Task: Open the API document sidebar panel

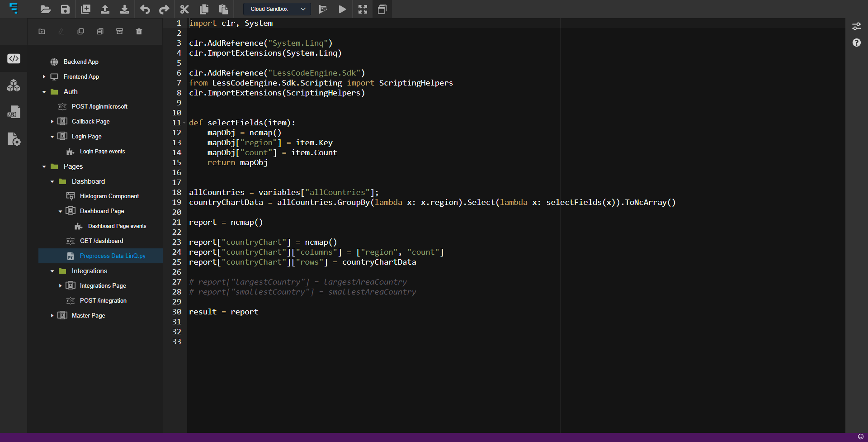Action: 14,112
